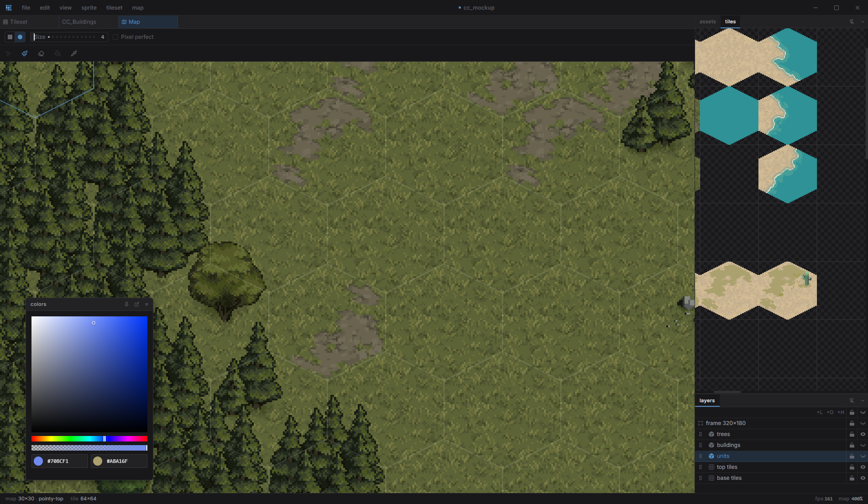
Task: Hide the top tiles layer
Action: (863, 467)
